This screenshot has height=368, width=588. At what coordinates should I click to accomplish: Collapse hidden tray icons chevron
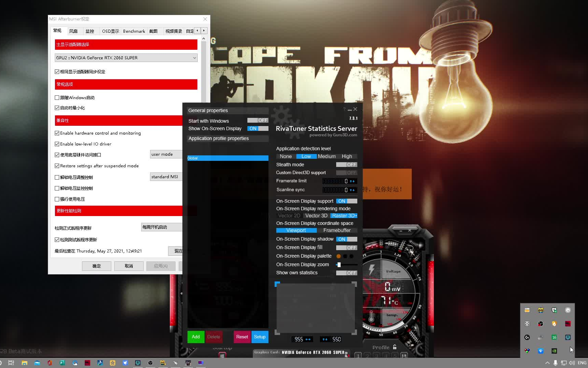click(x=547, y=363)
